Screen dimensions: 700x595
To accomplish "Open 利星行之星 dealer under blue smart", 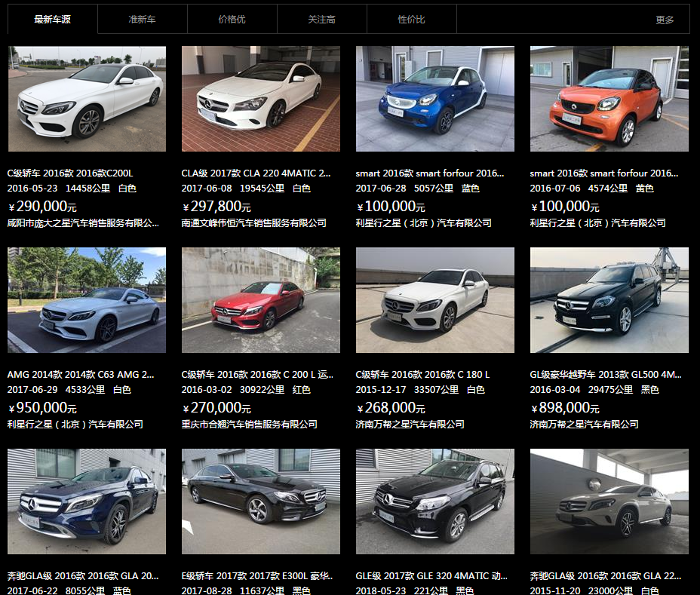I will 424,222.
